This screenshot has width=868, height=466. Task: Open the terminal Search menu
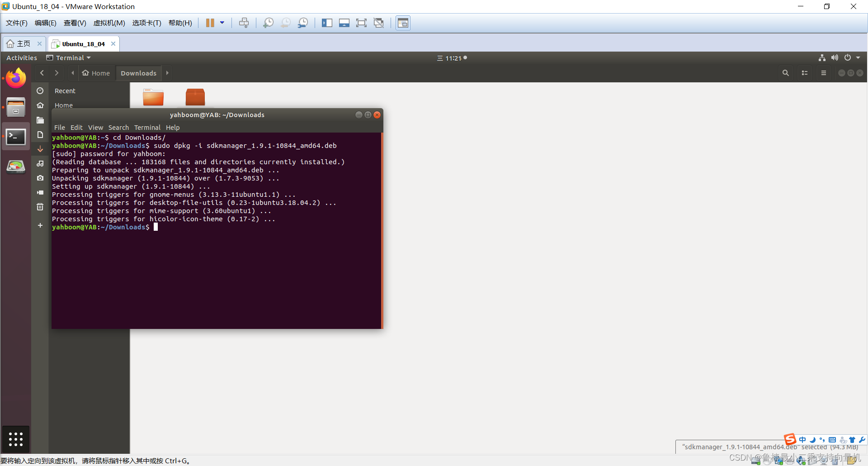click(118, 128)
